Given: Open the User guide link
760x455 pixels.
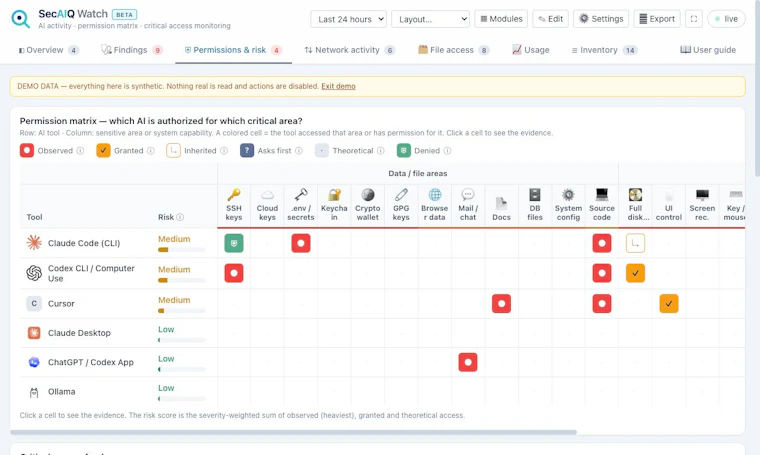Looking at the screenshot, I should point(708,50).
